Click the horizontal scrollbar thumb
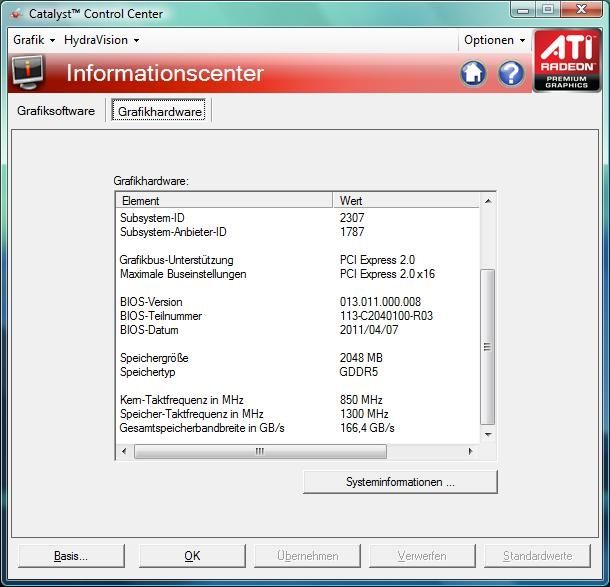 click(260, 451)
